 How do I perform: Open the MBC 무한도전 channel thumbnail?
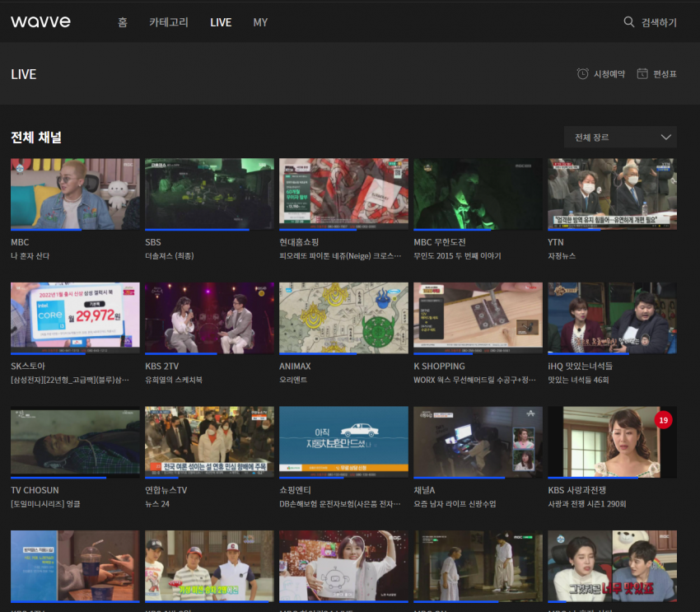point(478,194)
